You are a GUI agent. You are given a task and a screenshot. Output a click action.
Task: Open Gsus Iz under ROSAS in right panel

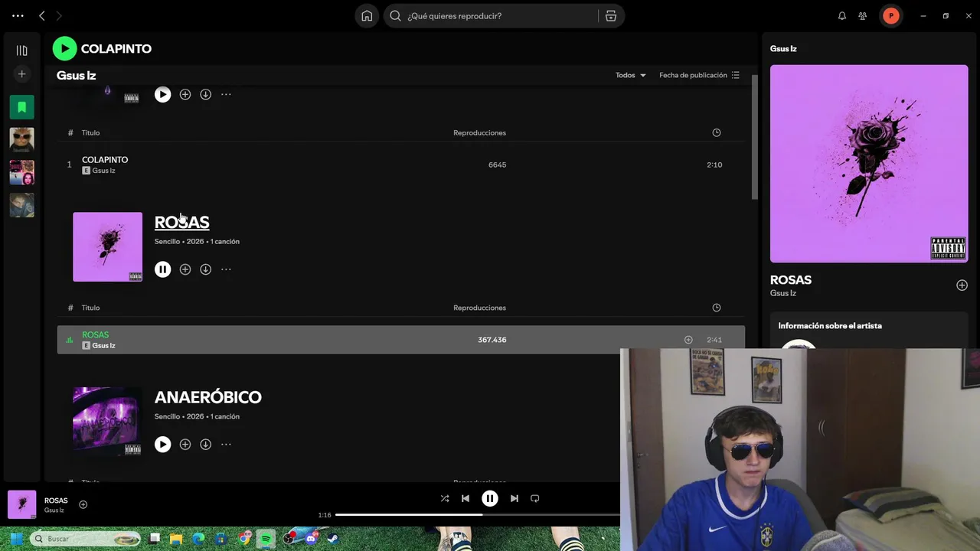[x=783, y=293]
